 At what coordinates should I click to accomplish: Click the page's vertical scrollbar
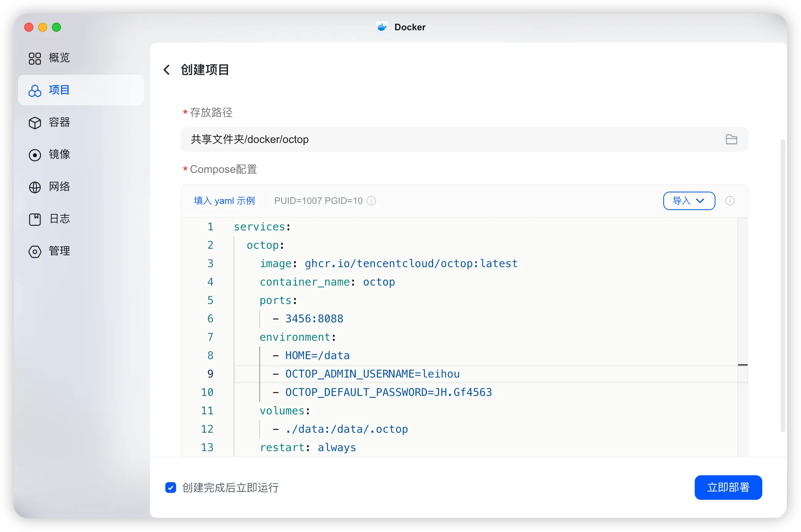[x=783, y=286]
